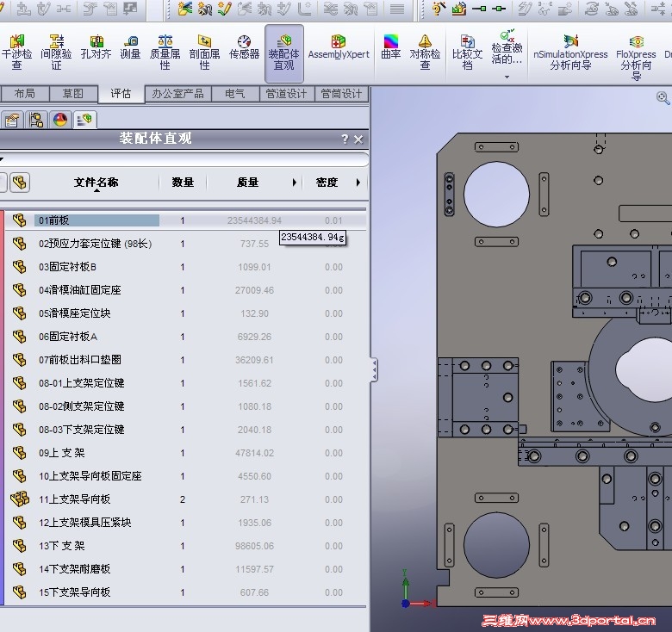Select the 03固定衬板B component
The height and width of the screenshot is (632, 672).
click(67, 267)
